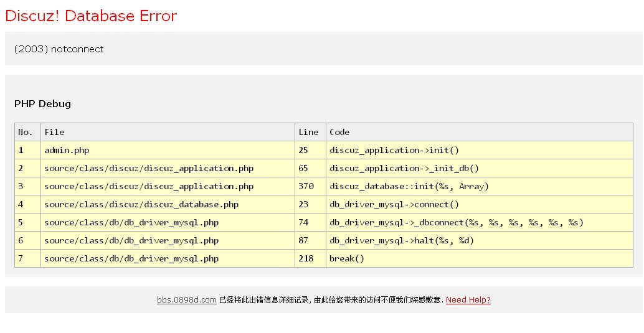Screen dimensions: 644x333
Task: Click the (2003) notconnect error message
Action: 59,49
